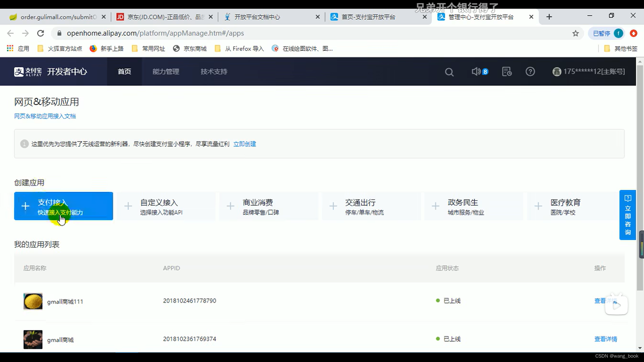Open notifications speaker icon with badge 8

[x=480, y=71]
